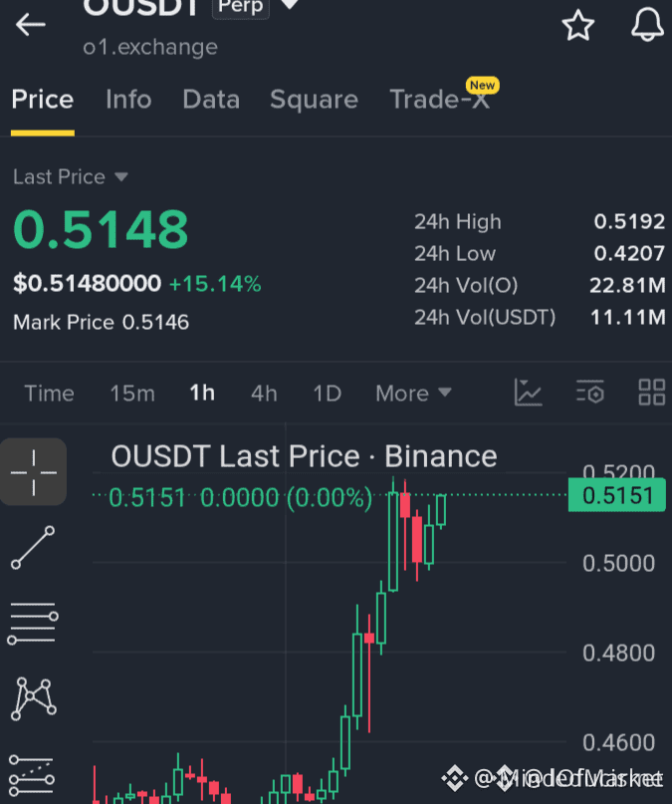Select the 4h chart interval

coord(264,394)
